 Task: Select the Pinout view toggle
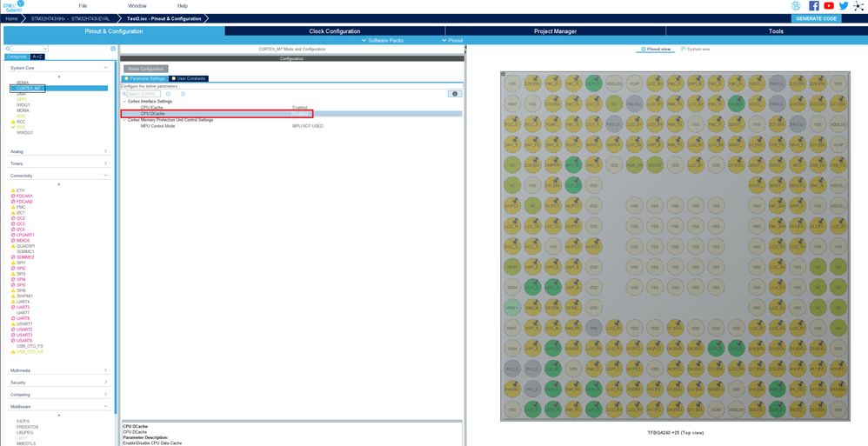(x=657, y=50)
